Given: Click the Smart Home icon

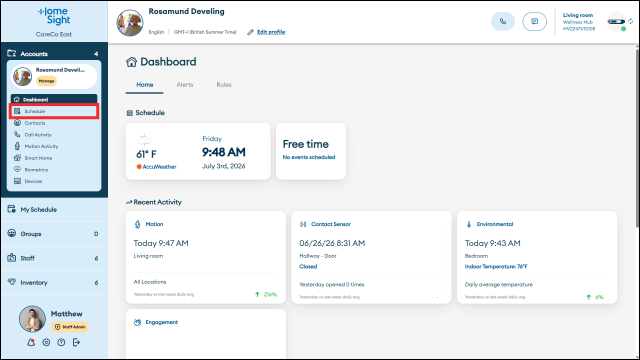Looking at the screenshot, I should (x=17, y=158).
